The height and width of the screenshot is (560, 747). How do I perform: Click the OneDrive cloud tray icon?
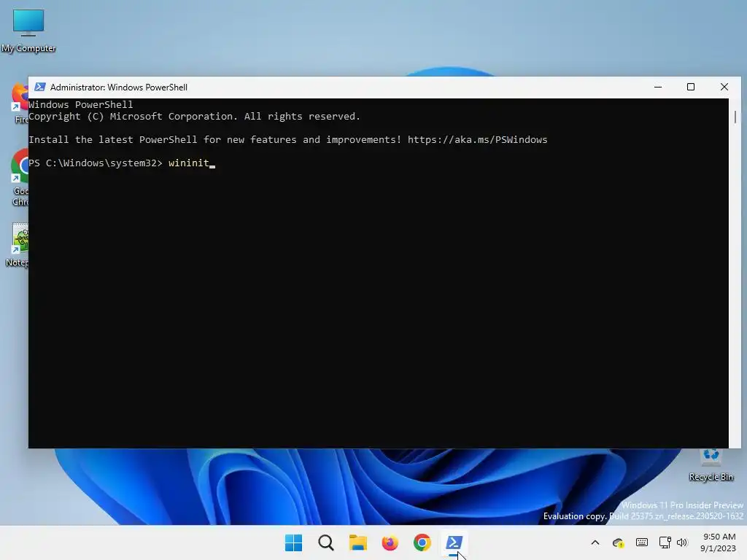pyautogui.click(x=619, y=542)
